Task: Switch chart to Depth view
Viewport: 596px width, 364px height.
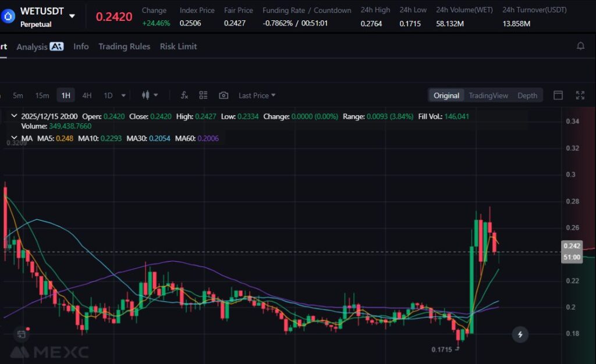Action: pyautogui.click(x=527, y=95)
